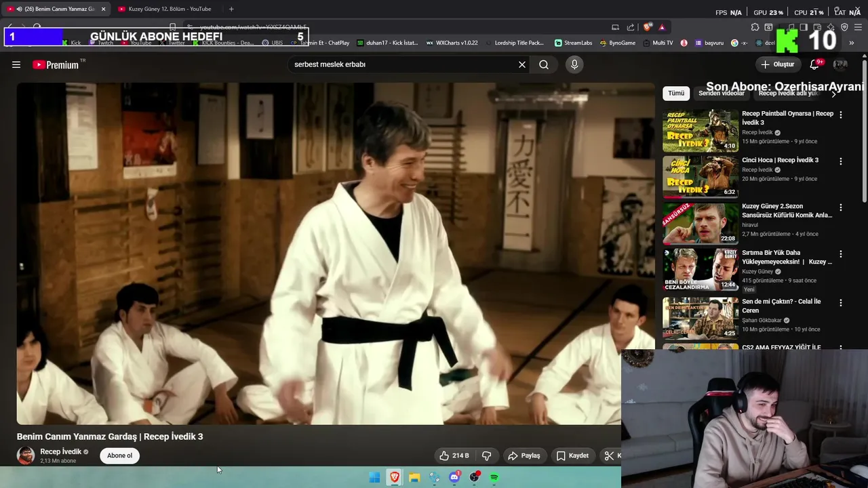Open the Cinci Hoca video thumbnail
868x488 pixels.
[x=701, y=177]
